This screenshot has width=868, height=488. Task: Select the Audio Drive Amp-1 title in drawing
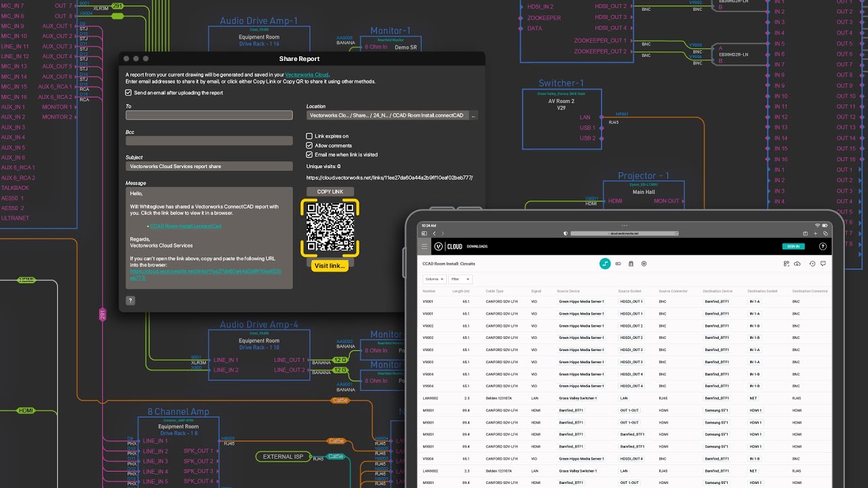pyautogui.click(x=259, y=21)
